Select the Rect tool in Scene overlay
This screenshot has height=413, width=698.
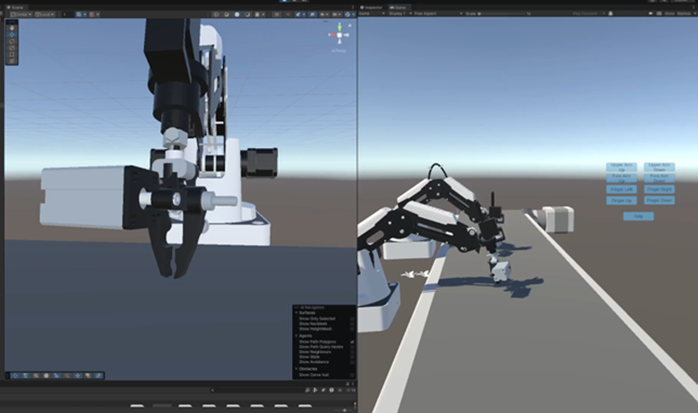(x=11, y=55)
